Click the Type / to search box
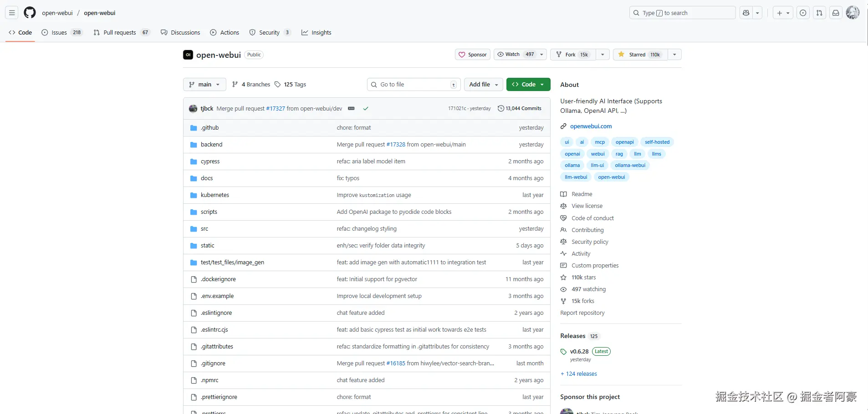Viewport: 868px width, 414px height. pyautogui.click(x=682, y=13)
